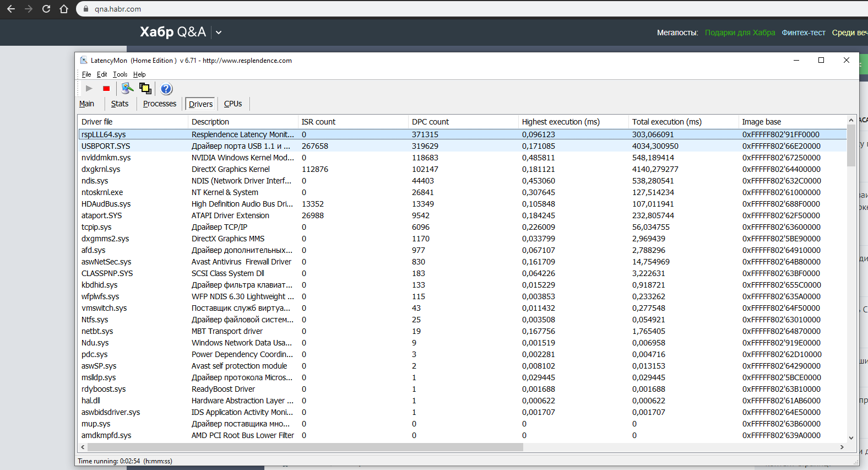Select the Drivers tab
Image resolution: width=868 pixels, height=470 pixels.
tap(200, 104)
